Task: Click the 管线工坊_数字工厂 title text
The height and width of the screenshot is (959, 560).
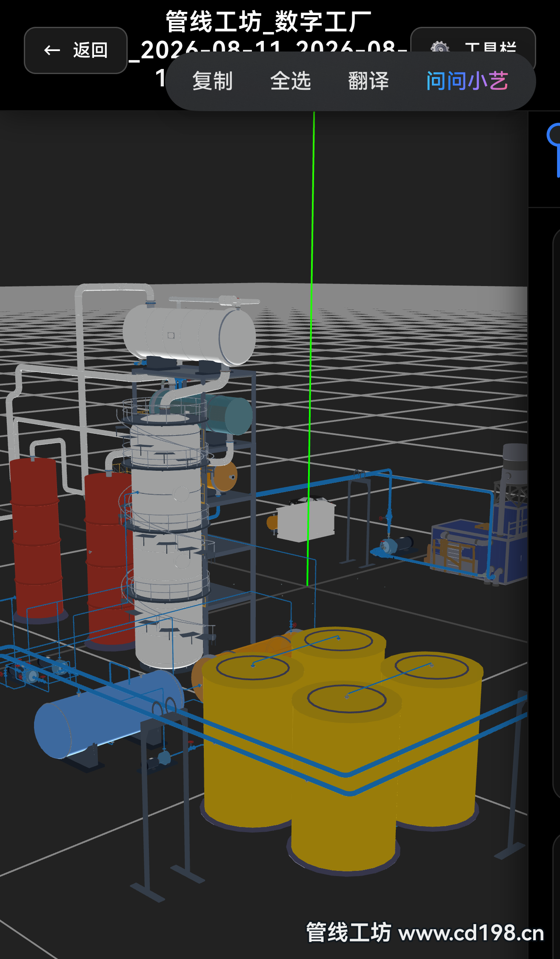Action: (269, 21)
